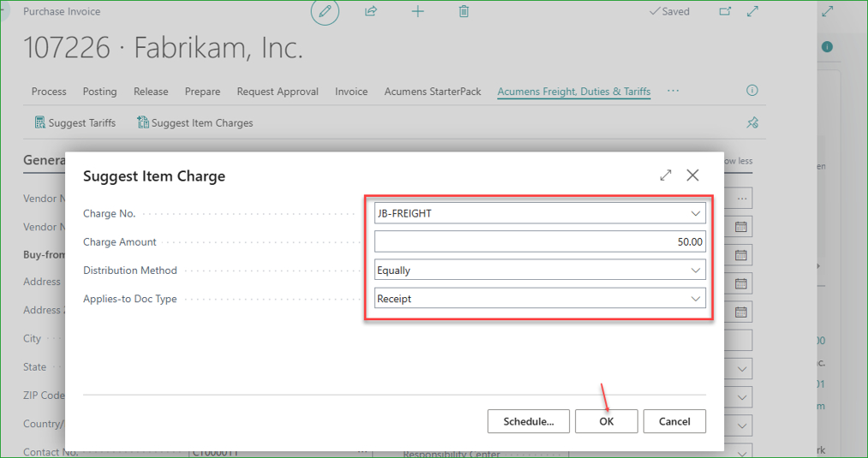Image resolution: width=868 pixels, height=458 pixels.
Task: Click the first calendar icon behind dialog
Action: coord(740,227)
